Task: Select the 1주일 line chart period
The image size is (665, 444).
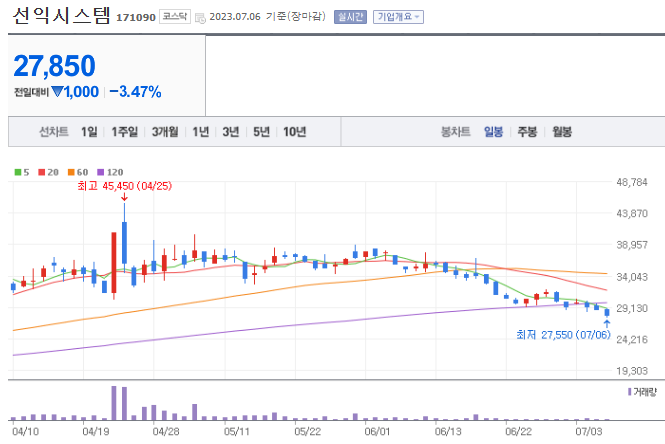Action: (125, 132)
